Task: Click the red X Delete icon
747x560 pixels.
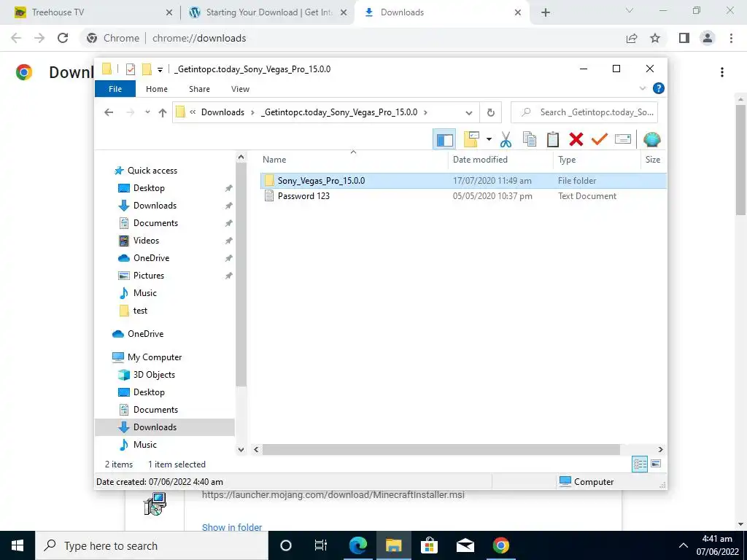Action: point(576,139)
